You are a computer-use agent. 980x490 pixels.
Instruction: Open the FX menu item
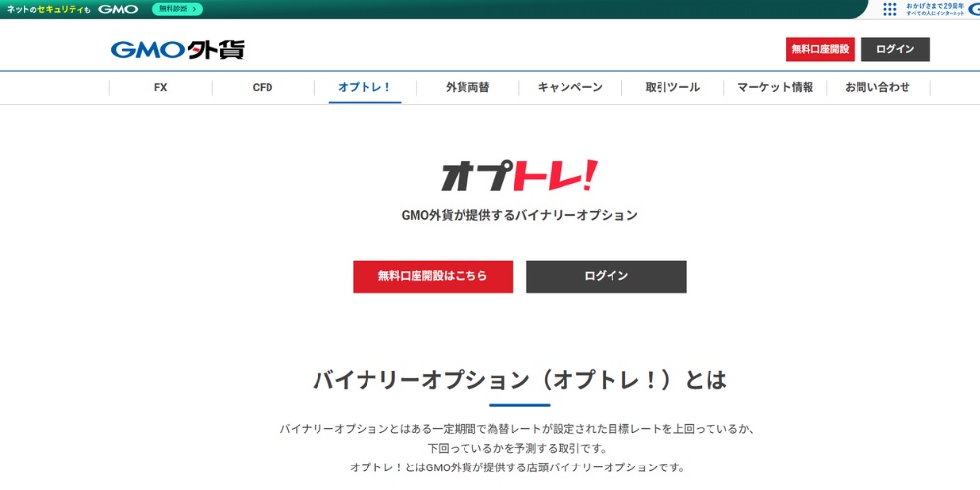click(x=161, y=87)
